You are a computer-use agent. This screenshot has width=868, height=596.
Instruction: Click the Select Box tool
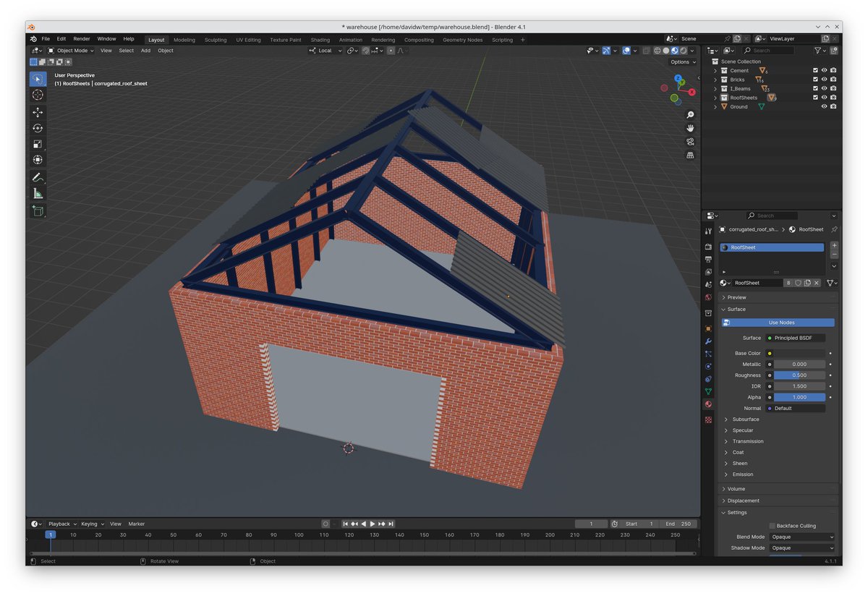tap(38, 78)
